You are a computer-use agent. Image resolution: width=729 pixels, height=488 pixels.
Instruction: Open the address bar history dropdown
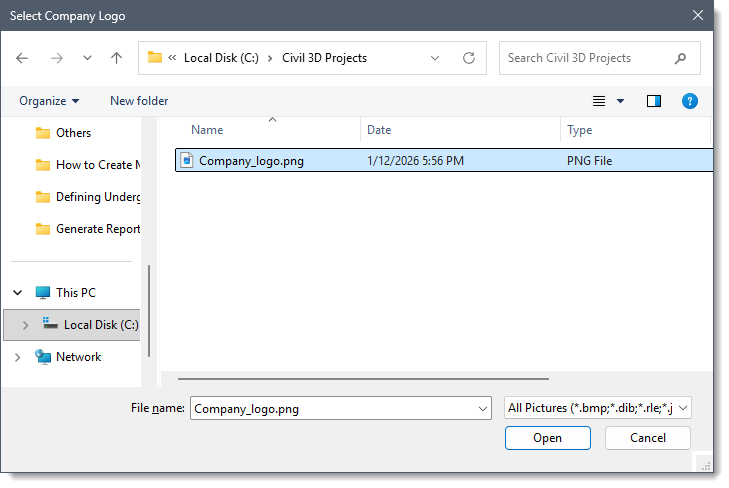click(x=435, y=58)
